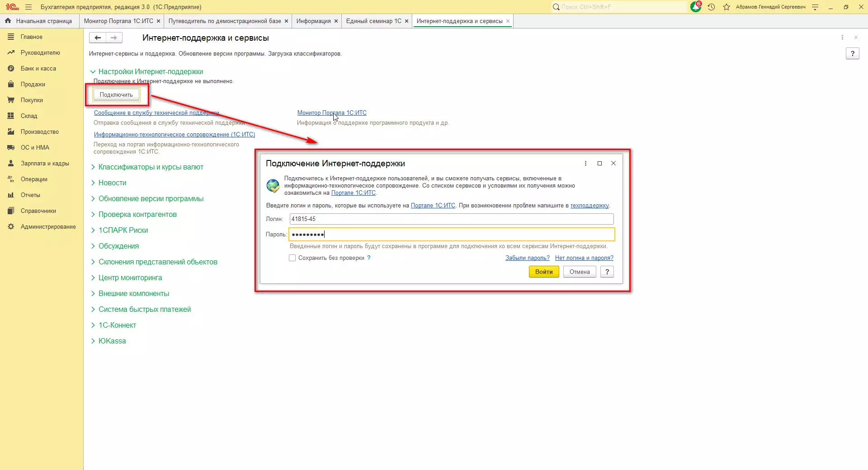Click the help question button on page
Viewport: 868px width, 470px height.
(853, 53)
